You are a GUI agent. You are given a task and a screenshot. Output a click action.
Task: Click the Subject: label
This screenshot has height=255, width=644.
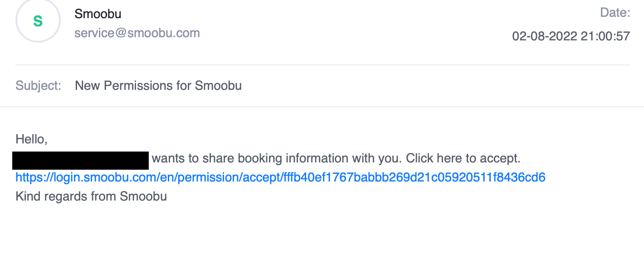click(x=39, y=86)
